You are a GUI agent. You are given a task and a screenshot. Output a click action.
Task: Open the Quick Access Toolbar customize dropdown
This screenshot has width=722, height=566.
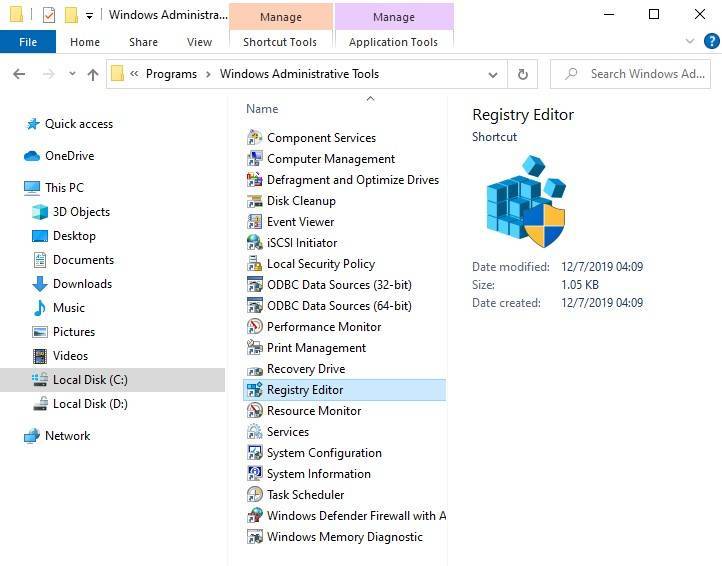click(x=89, y=16)
